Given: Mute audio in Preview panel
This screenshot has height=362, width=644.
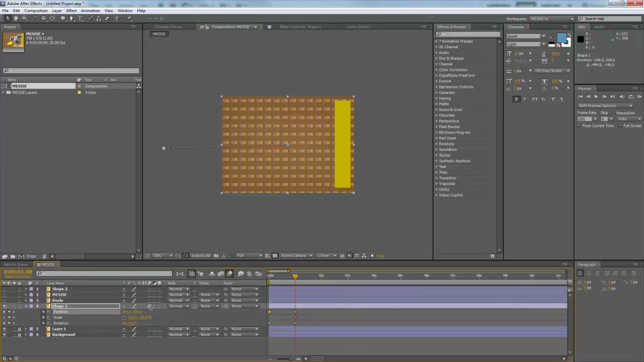Looking at the screenshot, I should point(622,97).
